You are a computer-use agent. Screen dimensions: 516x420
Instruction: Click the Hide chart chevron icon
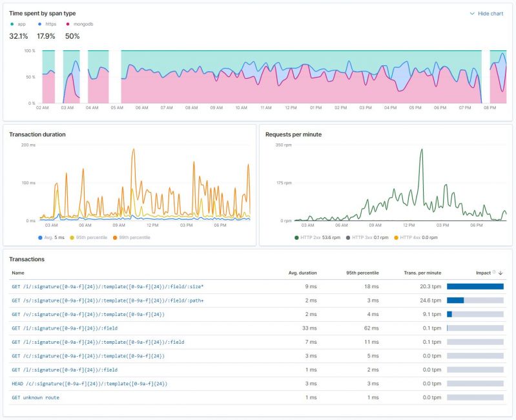click(x=472, y=14)
